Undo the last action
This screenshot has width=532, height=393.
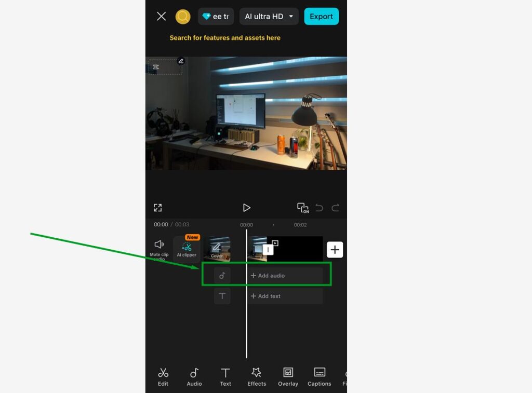point(319,208)
